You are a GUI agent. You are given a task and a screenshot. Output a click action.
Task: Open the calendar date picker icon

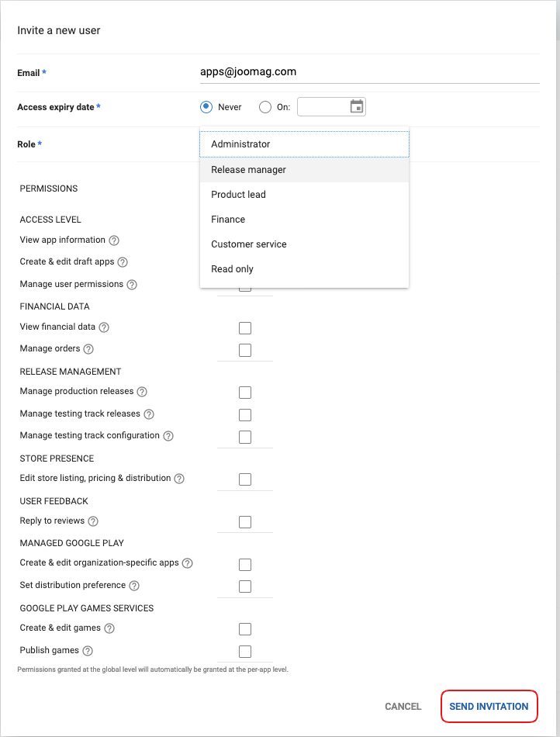[x=356, y=107]
